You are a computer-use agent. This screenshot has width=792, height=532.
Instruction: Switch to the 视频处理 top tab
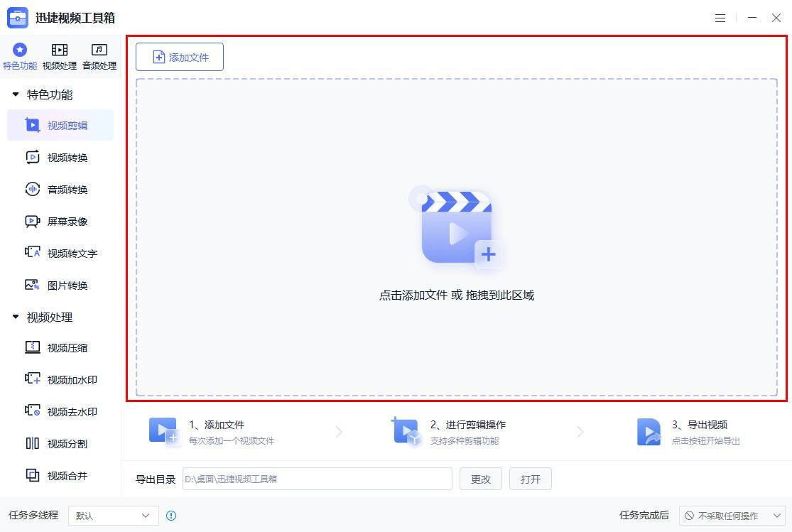coord(60,57)
